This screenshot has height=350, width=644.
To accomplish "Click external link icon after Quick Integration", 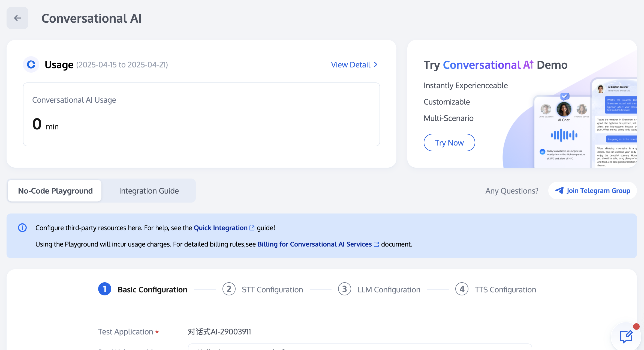I will coord(252,228).
